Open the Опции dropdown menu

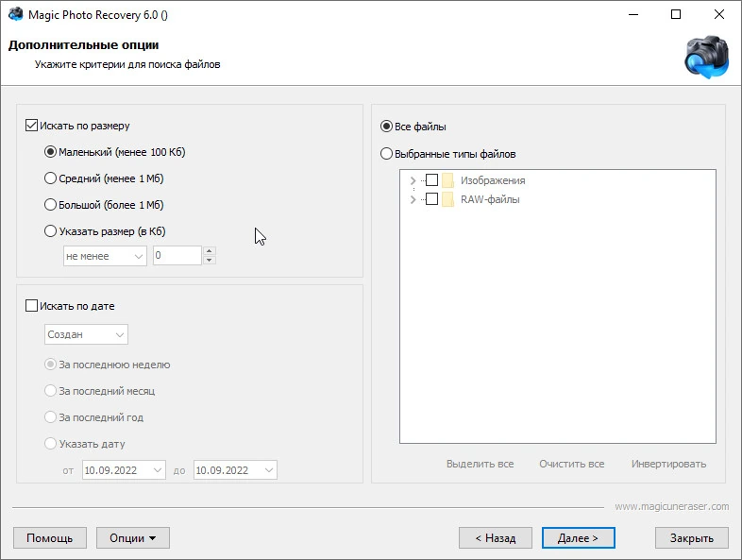[x=133, y=538]
